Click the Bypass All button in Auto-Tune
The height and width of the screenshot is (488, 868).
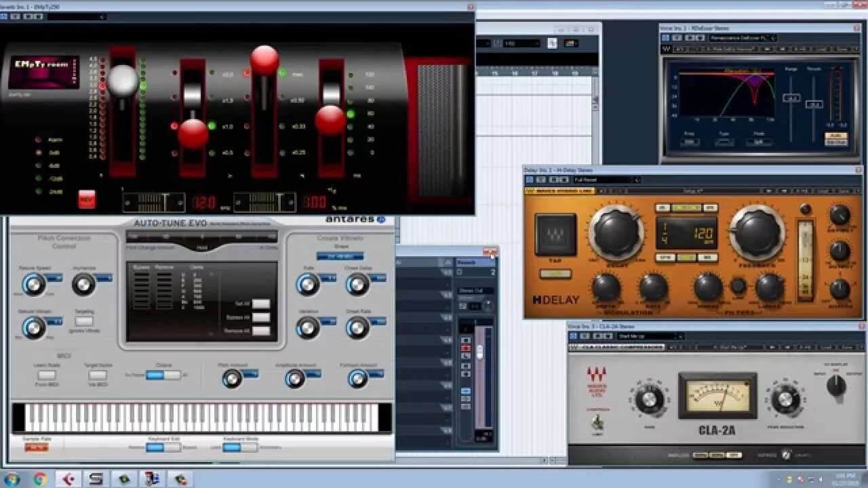[x=261, y=317]
